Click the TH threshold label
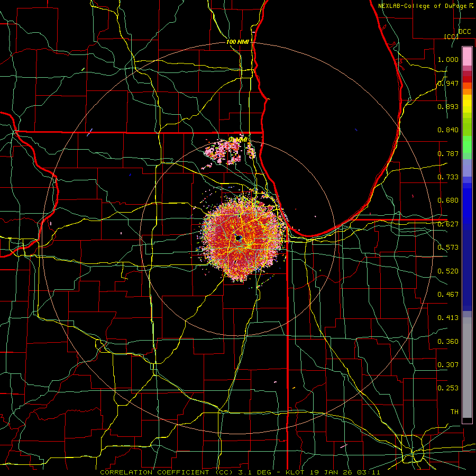 (454, 412)
